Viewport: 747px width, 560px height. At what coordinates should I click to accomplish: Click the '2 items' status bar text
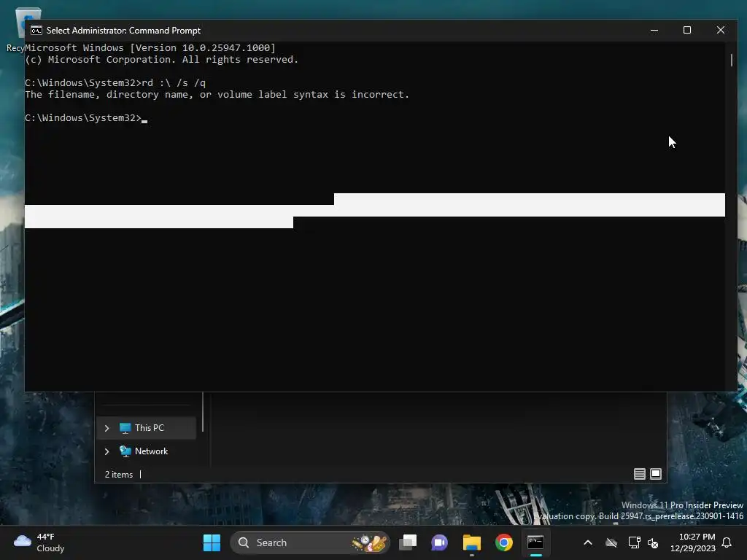pos(119,474)
